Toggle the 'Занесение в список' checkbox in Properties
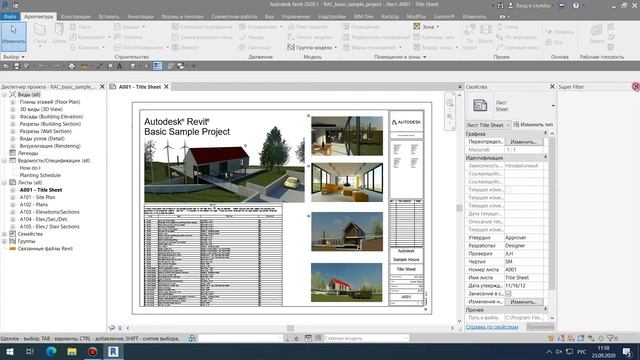This screenshot has width=640, height=360. 508,293
